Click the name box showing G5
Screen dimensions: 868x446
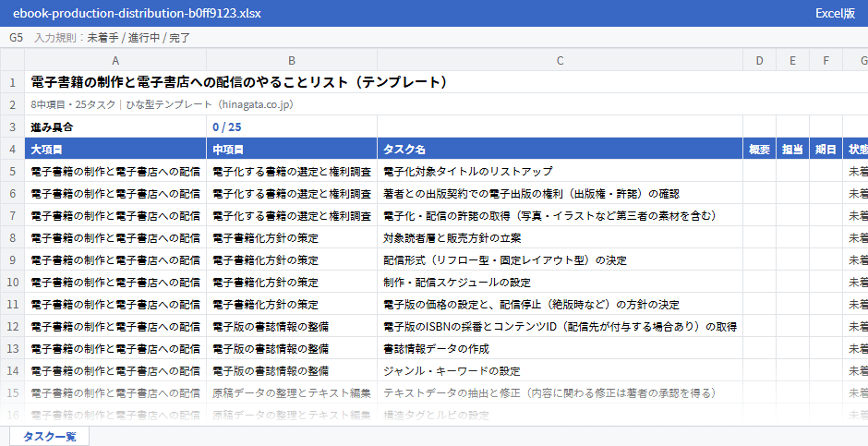[16, 38]
